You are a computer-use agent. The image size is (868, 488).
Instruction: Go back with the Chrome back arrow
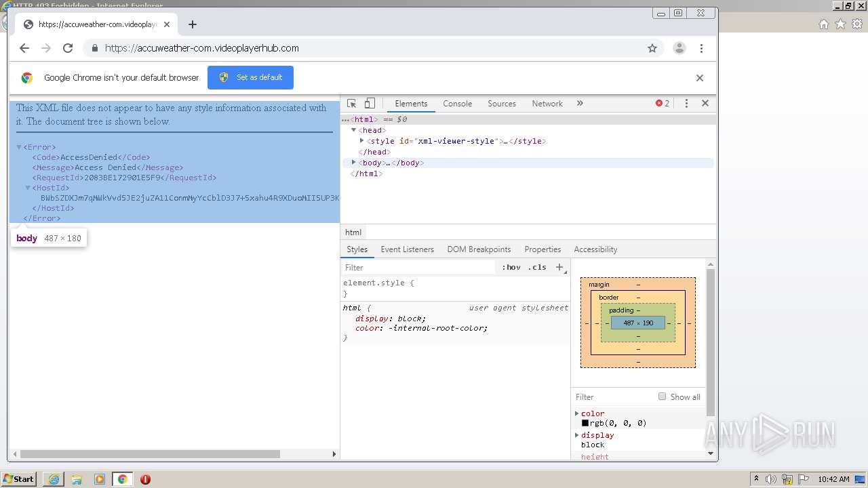point(24,48)
